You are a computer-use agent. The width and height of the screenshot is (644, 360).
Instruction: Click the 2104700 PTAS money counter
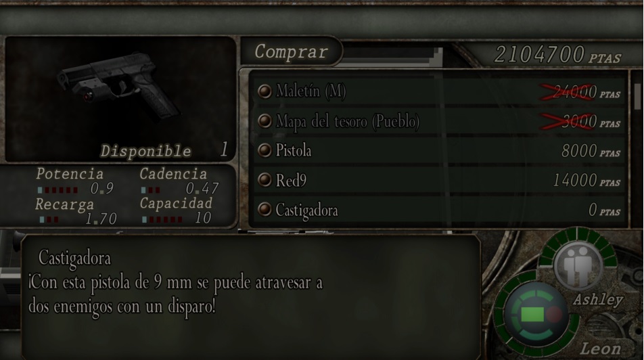click(557, 55)
